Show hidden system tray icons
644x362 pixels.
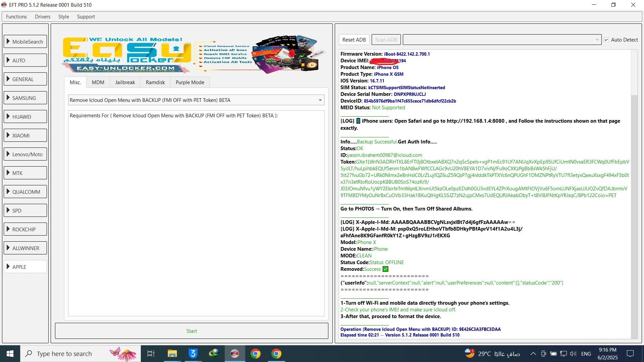click(x=533, y=354)
